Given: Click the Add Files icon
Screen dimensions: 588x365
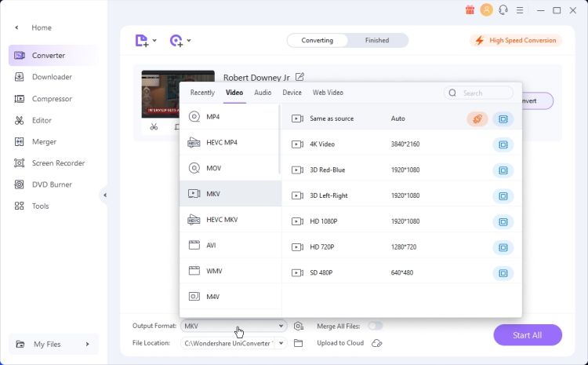Looking at the screenshot, I should click(x=141, y=41).
